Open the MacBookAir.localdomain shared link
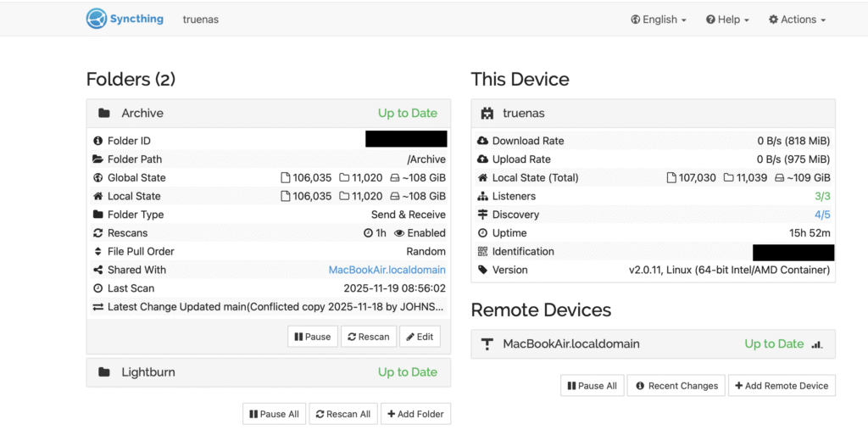This screenshot has height=441, width=868. coord(387,271)
